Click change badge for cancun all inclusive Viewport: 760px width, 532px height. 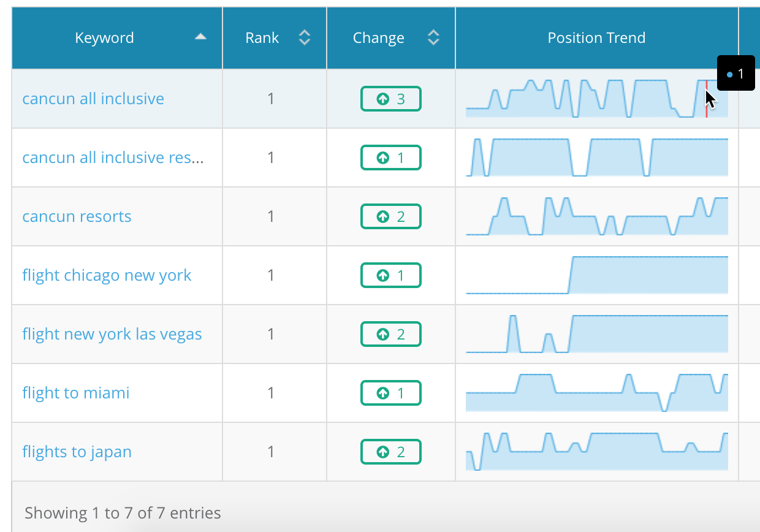tap(390, 99)
